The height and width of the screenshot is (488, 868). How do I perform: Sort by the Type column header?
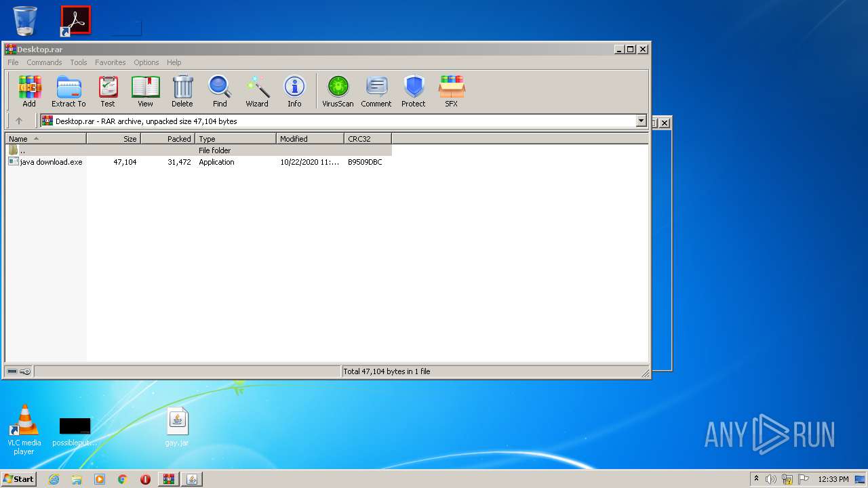click(236, 139)
